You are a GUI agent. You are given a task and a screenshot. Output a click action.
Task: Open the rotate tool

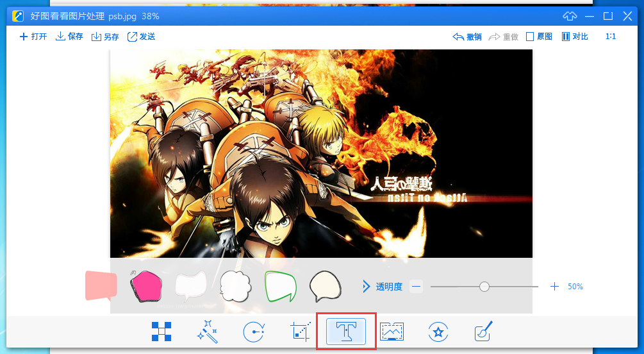[x=254, y=332]
